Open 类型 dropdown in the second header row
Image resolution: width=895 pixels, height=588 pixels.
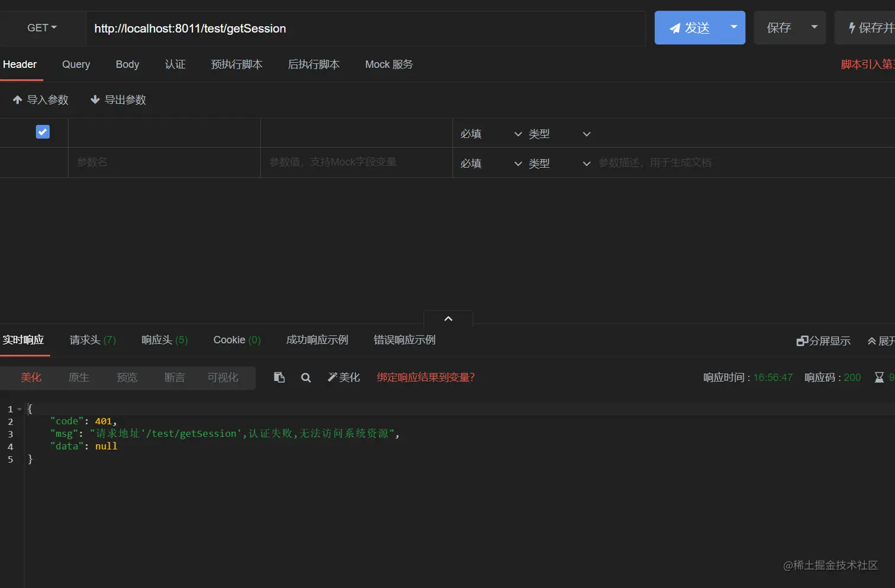point(559,163)
